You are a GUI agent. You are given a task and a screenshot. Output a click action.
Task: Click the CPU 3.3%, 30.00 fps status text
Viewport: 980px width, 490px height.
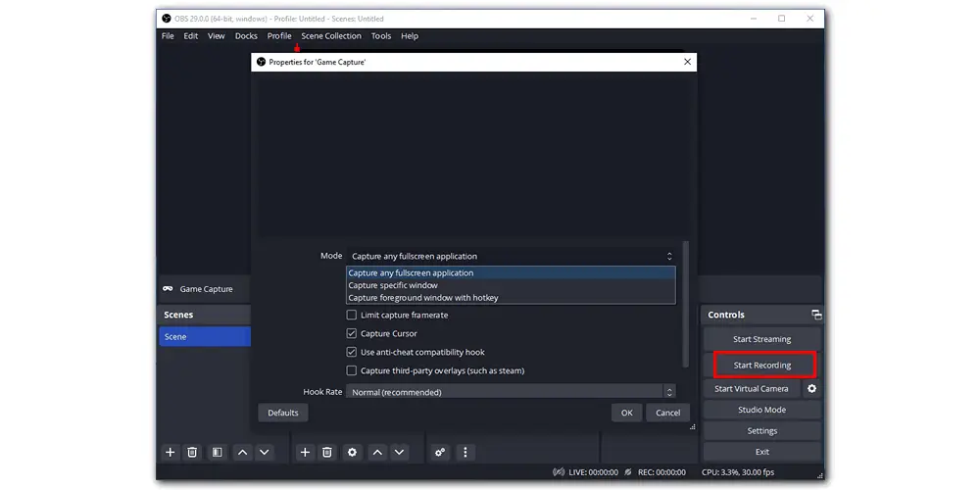coord(738,472)
